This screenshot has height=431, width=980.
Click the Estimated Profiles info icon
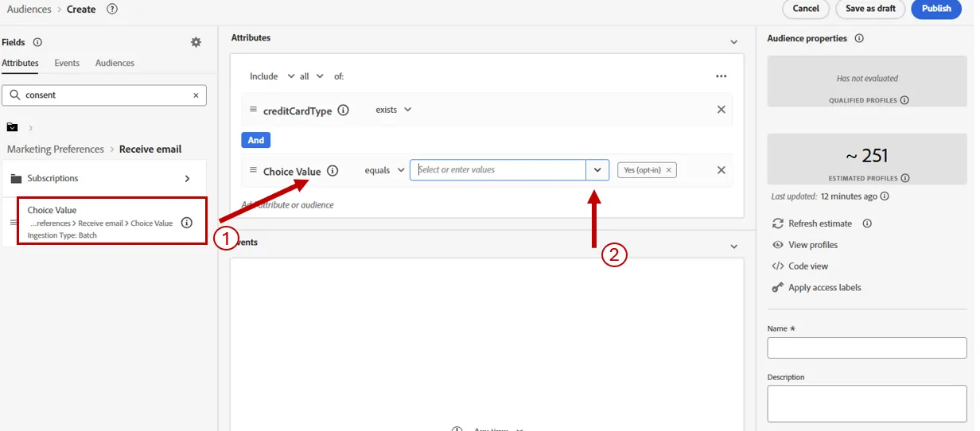[905, 178]
